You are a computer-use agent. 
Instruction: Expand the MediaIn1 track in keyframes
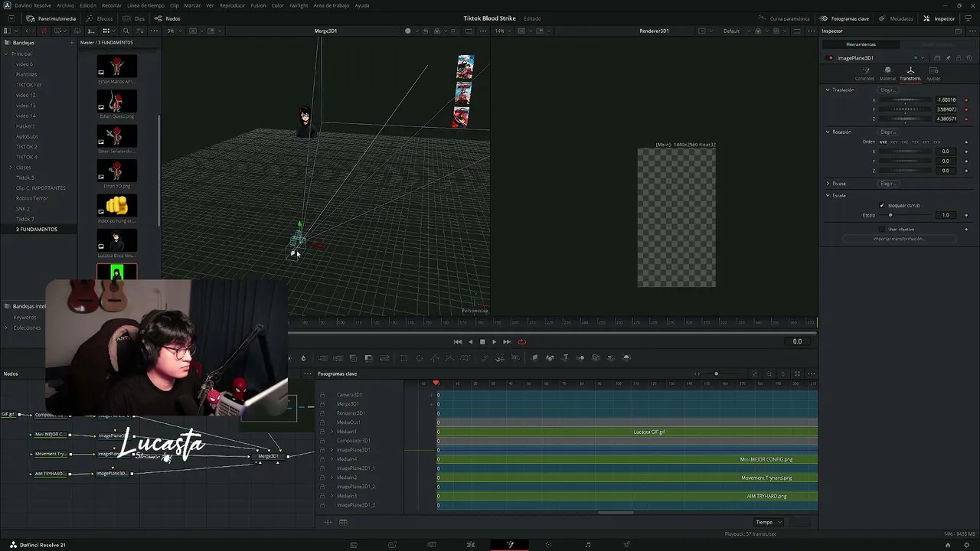pyautogui.click(x=332, y=432)
